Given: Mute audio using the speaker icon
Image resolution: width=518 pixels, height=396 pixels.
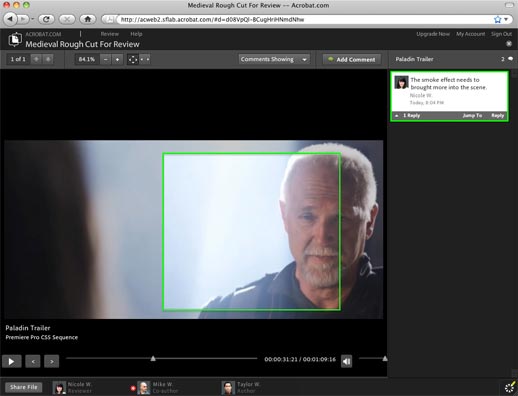Looking at the screenshot, I should [x=346, y=361].
